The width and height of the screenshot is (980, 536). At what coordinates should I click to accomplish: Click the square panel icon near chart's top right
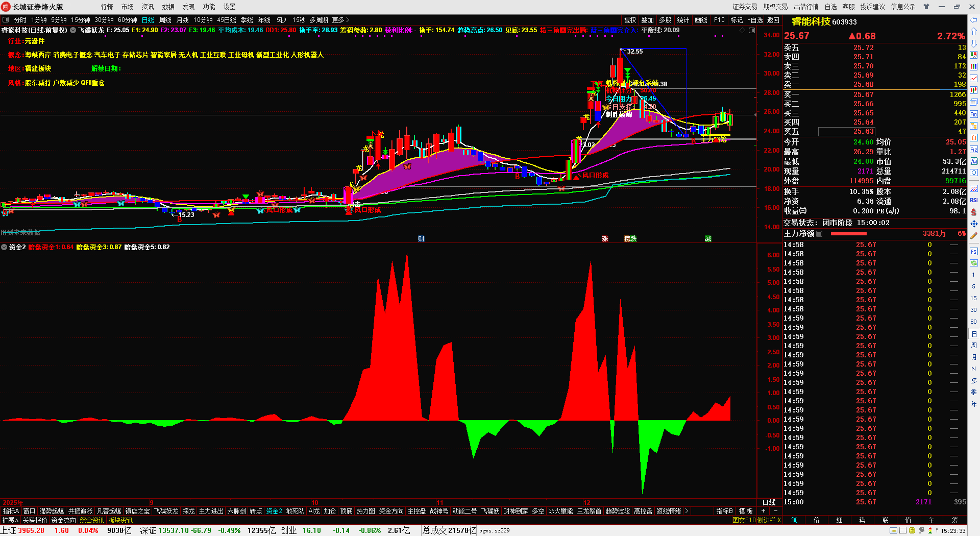752,30
